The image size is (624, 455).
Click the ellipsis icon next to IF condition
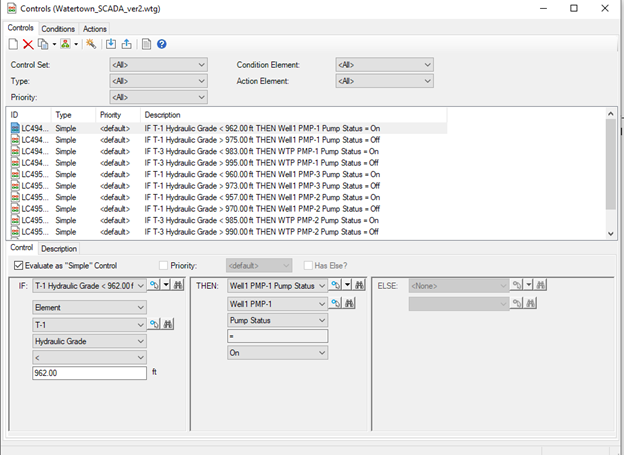coord(154,285)
